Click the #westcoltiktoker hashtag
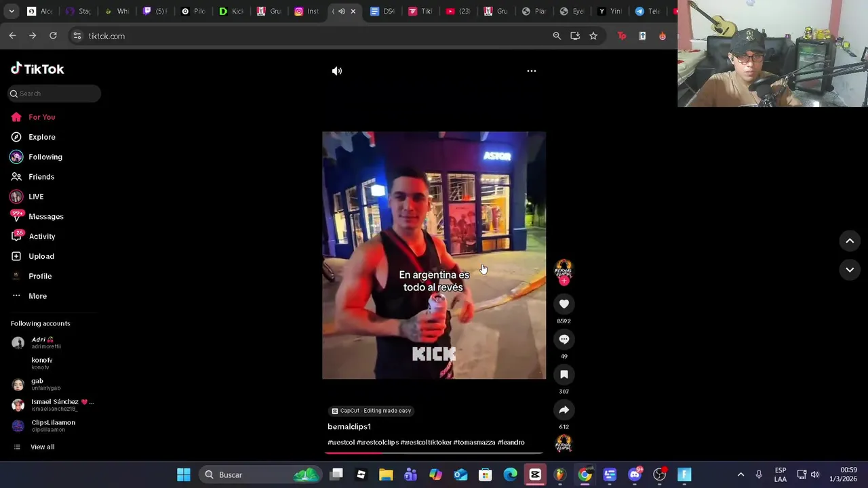Viewport: 868px width, 488px height. tap(426, 443)
